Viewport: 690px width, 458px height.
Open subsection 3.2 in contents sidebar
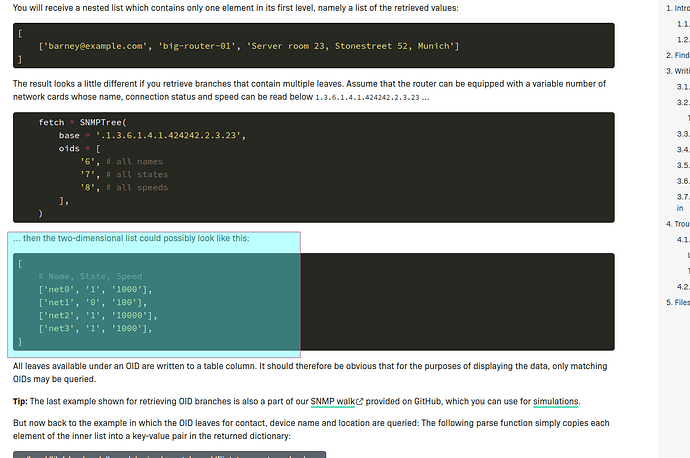pyautogui.click(x=682, y=102)
